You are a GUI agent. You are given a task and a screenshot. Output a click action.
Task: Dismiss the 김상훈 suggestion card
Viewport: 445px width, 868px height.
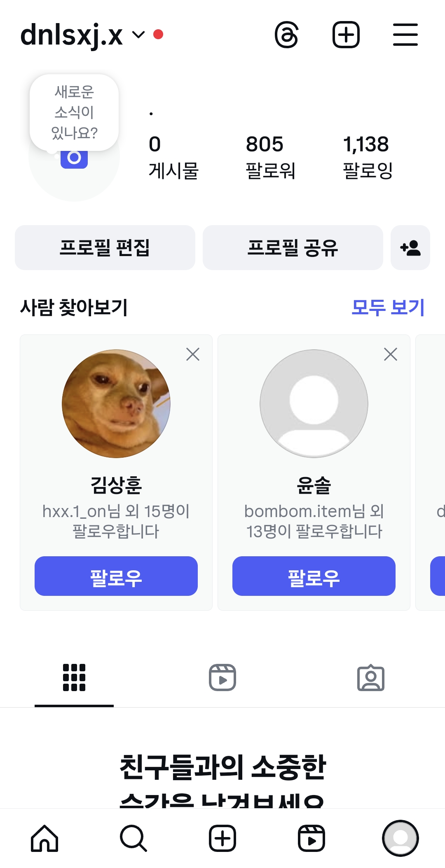pyautogui.click(x=193, y=354)
